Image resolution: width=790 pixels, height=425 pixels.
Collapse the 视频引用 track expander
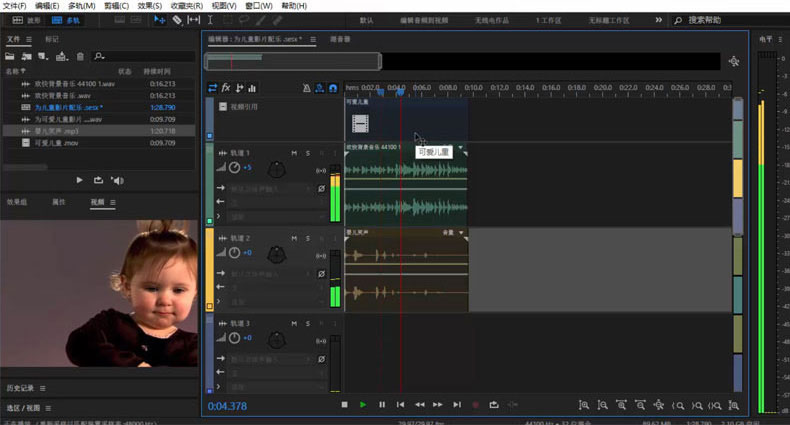222,106
